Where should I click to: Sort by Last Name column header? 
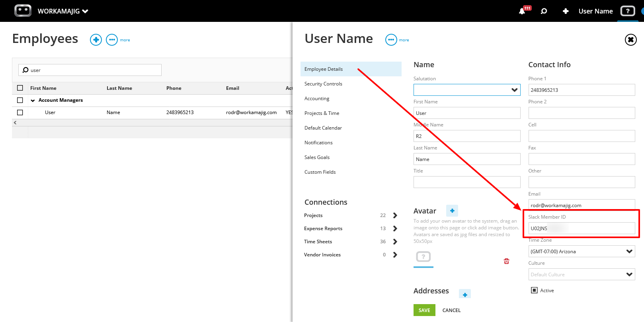tap(119, 88)
